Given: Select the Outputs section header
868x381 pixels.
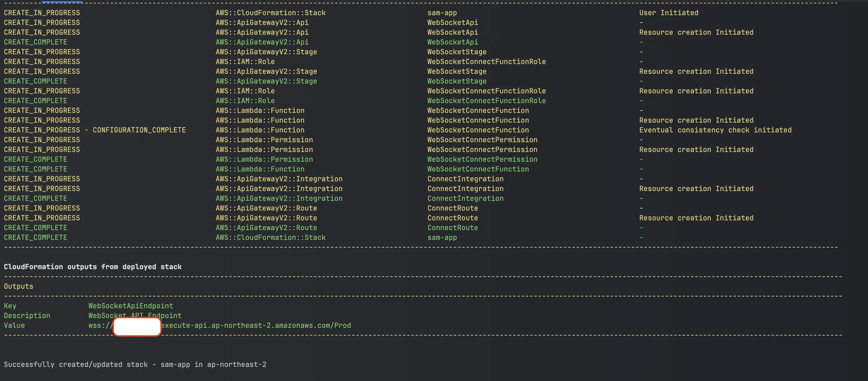Looking at the screenshot, I should (x=18, y=286).
